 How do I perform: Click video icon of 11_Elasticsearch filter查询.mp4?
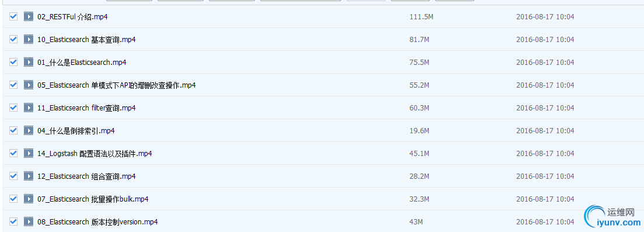(x=29, y=108)
